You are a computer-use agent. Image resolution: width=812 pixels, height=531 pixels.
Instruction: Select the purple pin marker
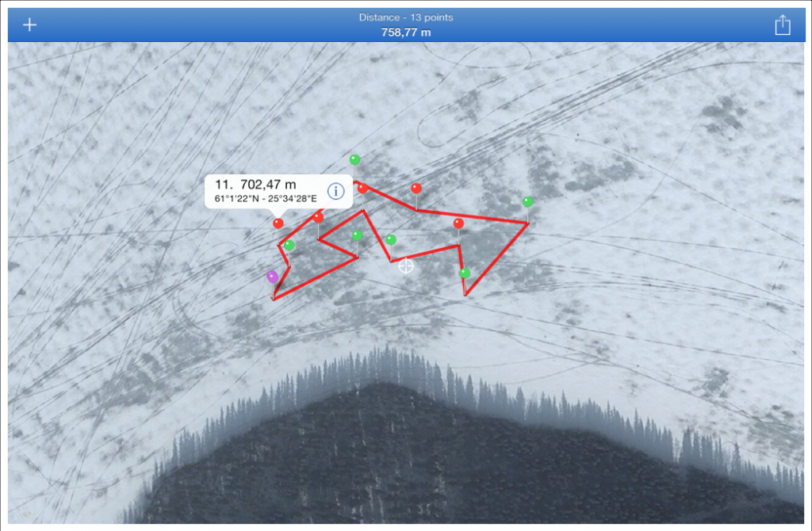(x=273, y=277)
